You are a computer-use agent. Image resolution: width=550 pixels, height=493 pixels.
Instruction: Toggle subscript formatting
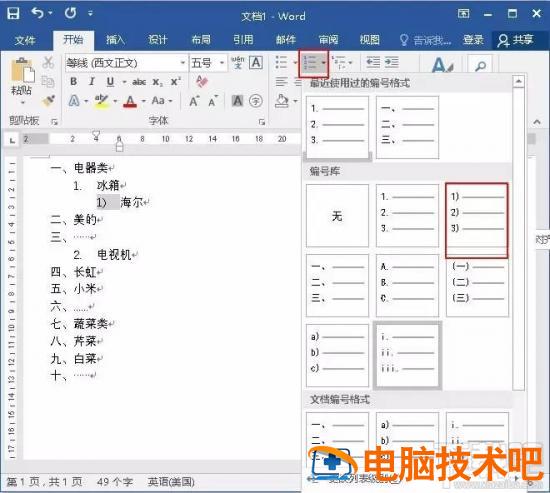pos(157,82)
